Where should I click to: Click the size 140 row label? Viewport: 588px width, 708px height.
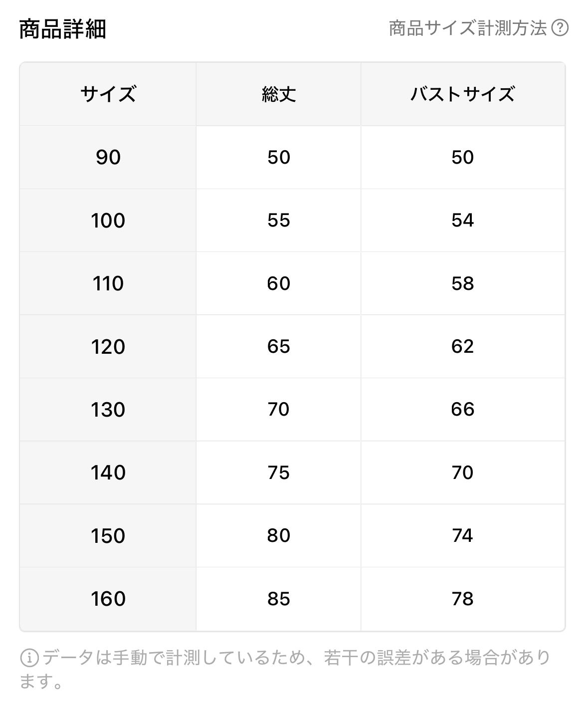[x=108, y=472]
